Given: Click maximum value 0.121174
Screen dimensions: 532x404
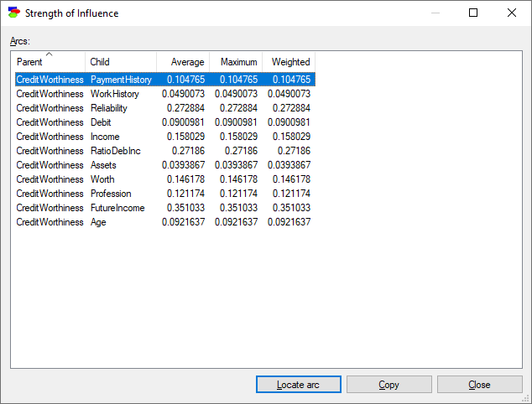Looking at the screenshot, I should pos(238,193).
